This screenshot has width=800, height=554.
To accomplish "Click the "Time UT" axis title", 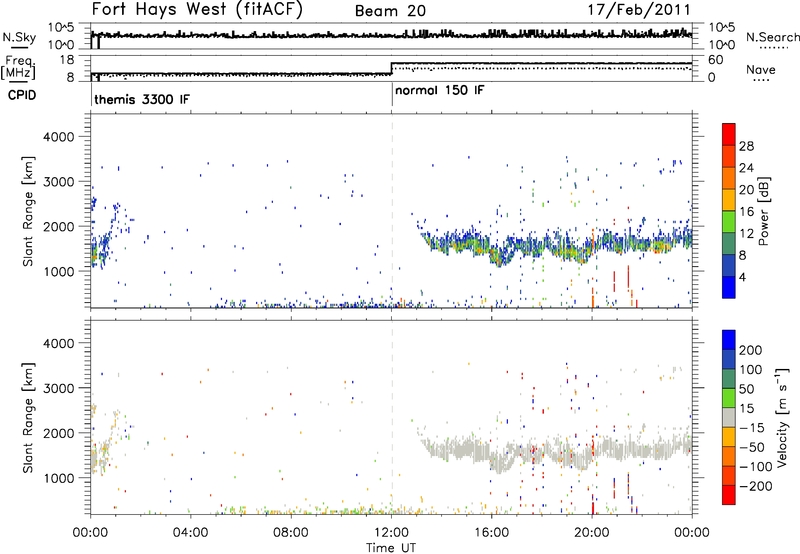I will 391,548.
